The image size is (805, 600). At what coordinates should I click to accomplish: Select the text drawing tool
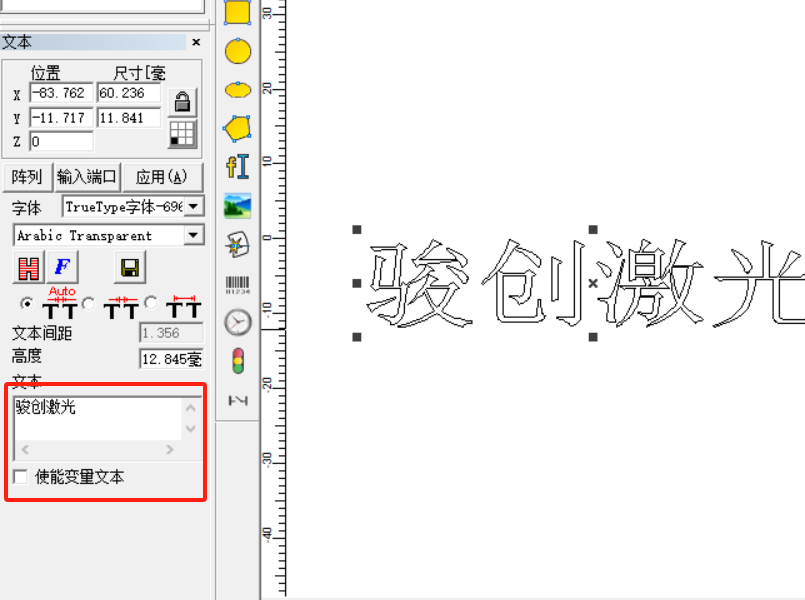coord(238,167)
